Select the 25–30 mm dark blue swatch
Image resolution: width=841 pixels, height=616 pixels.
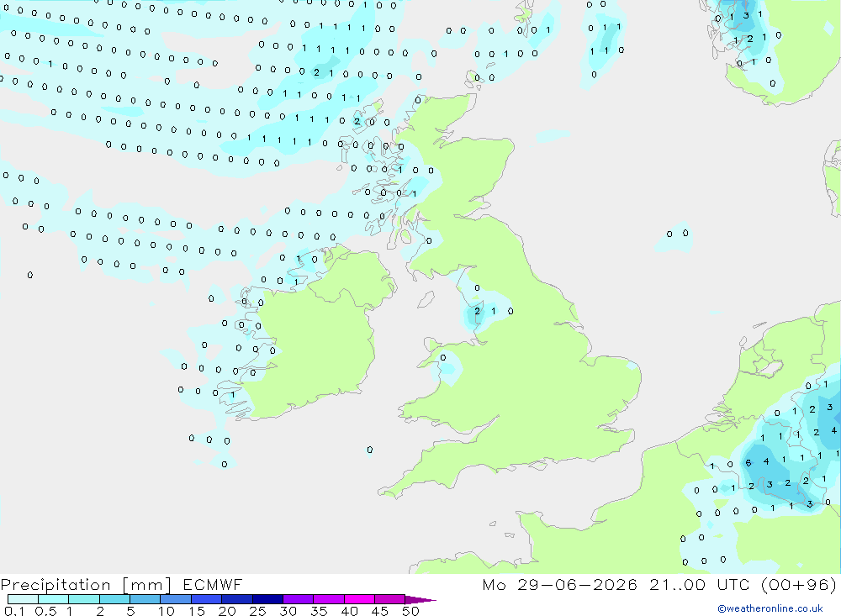[x=267, y=599]
